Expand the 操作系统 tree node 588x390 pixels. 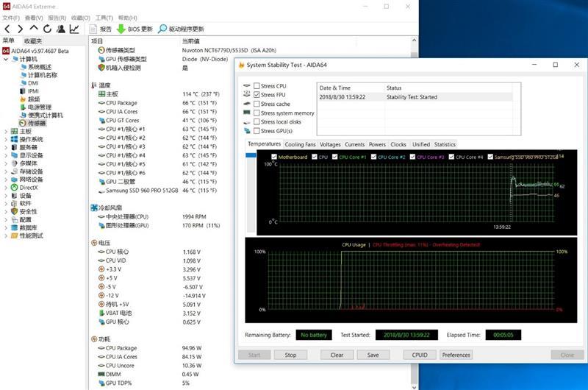[x=6, y=139]
